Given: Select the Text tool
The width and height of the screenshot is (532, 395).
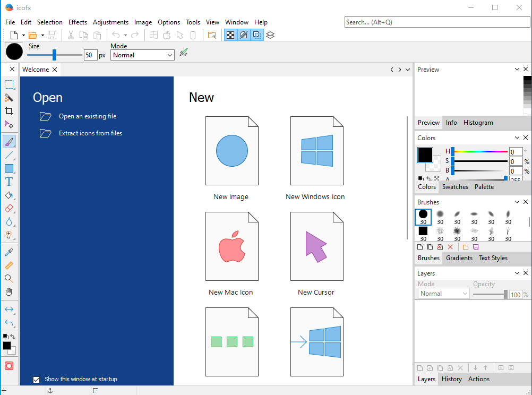Looking at the screenshot, I should (x=9, y=182).
